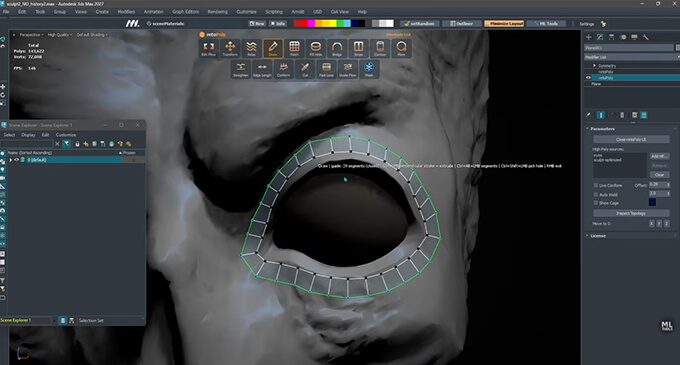Select the Relax tool in retoPoly toolbar
This screenshot has width=680, height=365.
click(251, 48)
